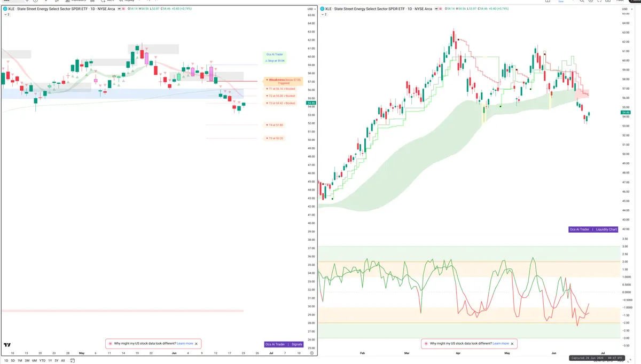Select the All time range
This screenshot has height=364, width=641.
63,360
